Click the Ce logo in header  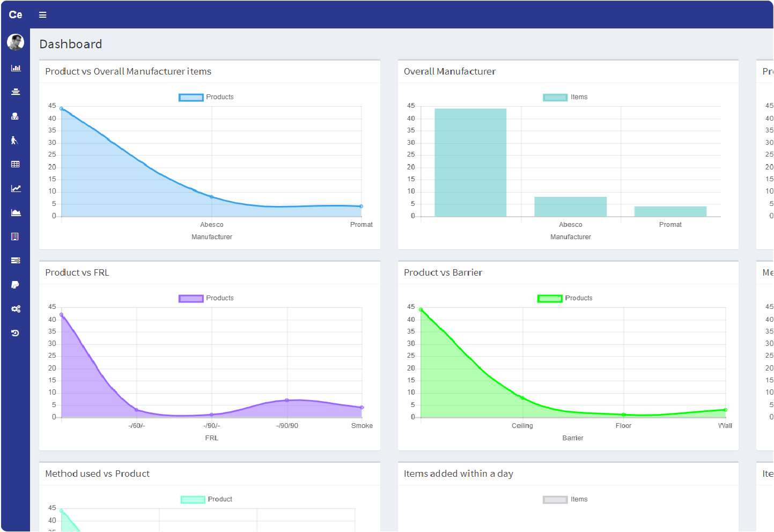(x=16, y=15)
